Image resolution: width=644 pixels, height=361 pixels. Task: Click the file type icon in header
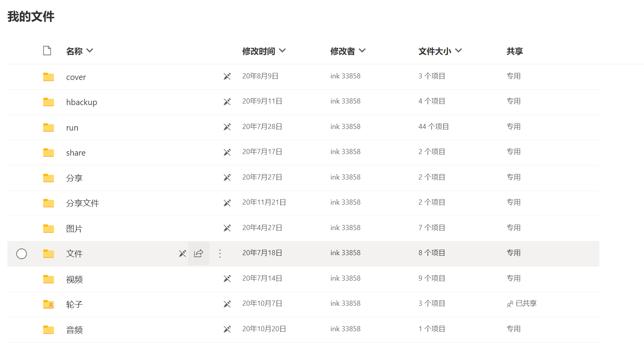47,51
